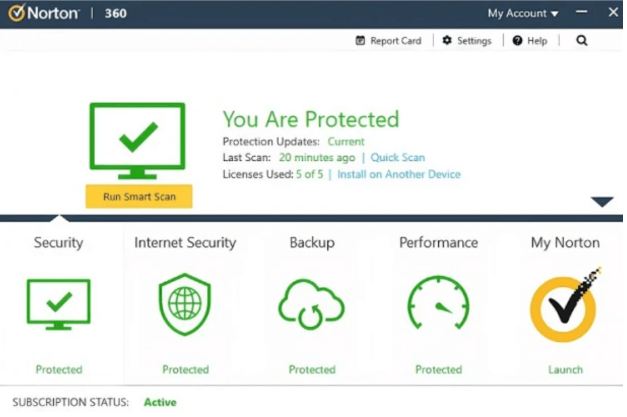
Task: Click Install on Another Device link
Action: coord(399,174)
